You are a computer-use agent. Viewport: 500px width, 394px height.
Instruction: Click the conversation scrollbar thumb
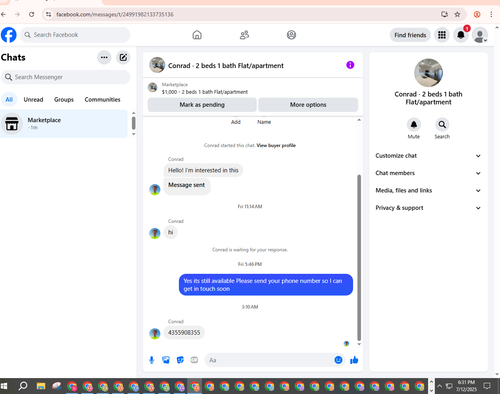coord(359,257)
